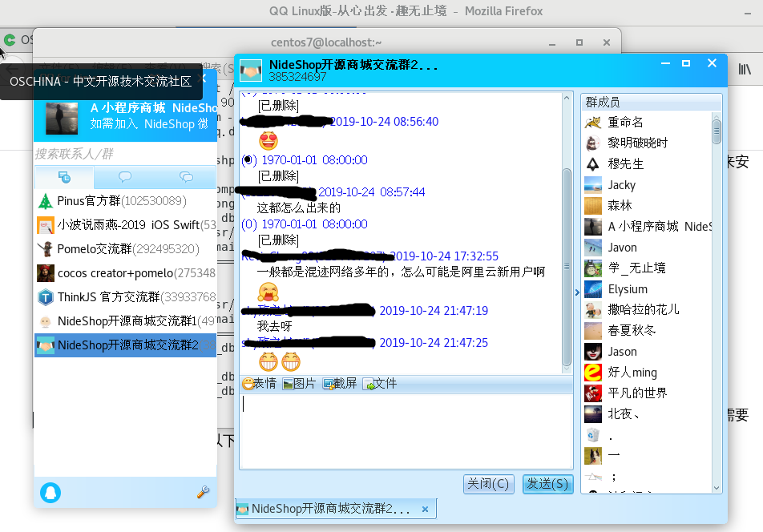This screenshot has width=763, height=532.
Task: Click the message 我去呀
Action: 274,326
